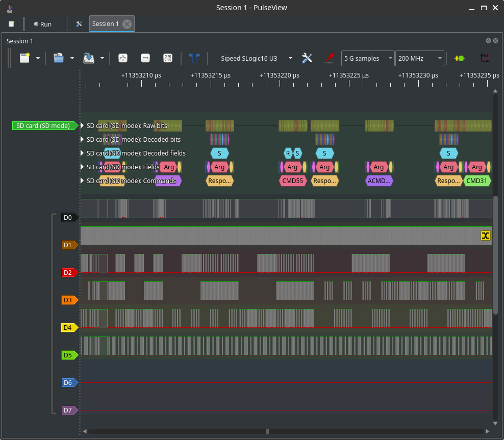Open device configuration wrench icon
This screenshot has height=440, width=504.
coord(307,58)
